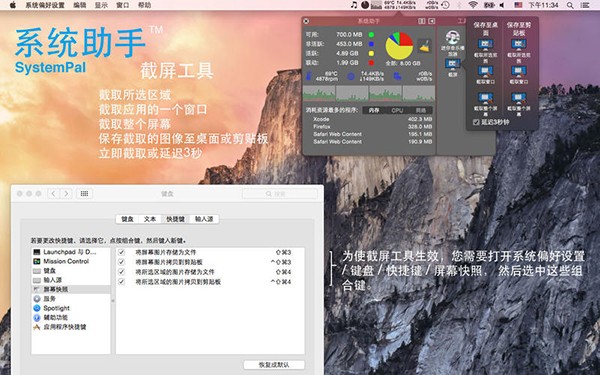The image size is (600, 375).
Task: Click the yellow 活跃 memory color swatch
Action: coord(371,53)
